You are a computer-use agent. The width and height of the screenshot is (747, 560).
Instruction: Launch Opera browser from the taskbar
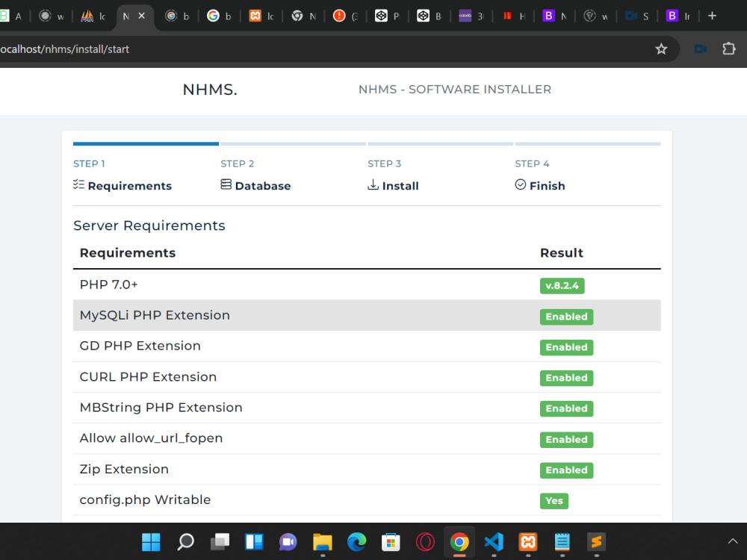(425, 542)
